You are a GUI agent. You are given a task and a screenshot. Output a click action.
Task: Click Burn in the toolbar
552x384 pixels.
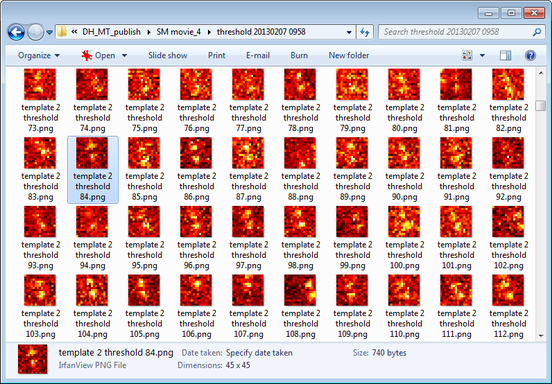pos(299,56)
